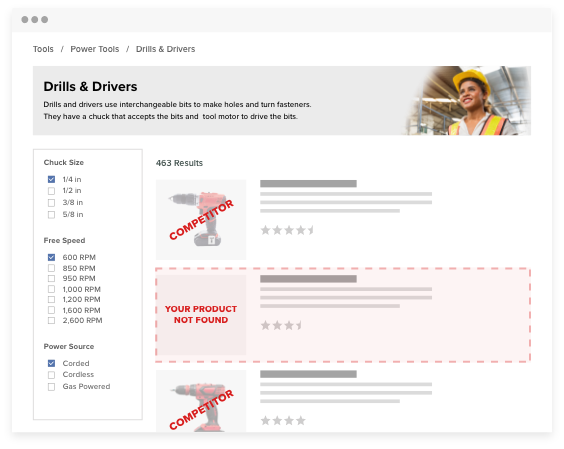Check the 1/2 in chuck size
Screen dimensions: 564x449
[51, 191]
